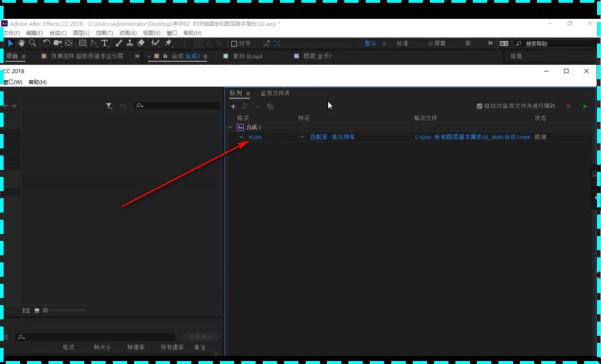The image size is (601, 364).
Task: Click the add source plus icon in queue
Action: click(233, 106)
